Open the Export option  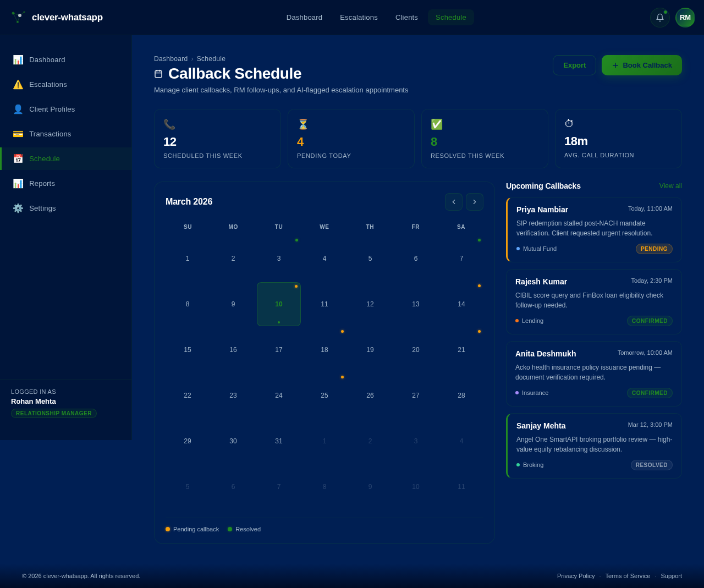click(x=574, y=65)
